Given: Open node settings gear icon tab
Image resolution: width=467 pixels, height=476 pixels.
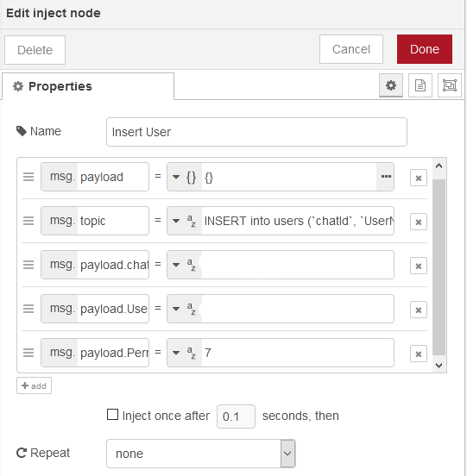Looking at the screenshot, I should pyautogui.click(x=391, y=85).
